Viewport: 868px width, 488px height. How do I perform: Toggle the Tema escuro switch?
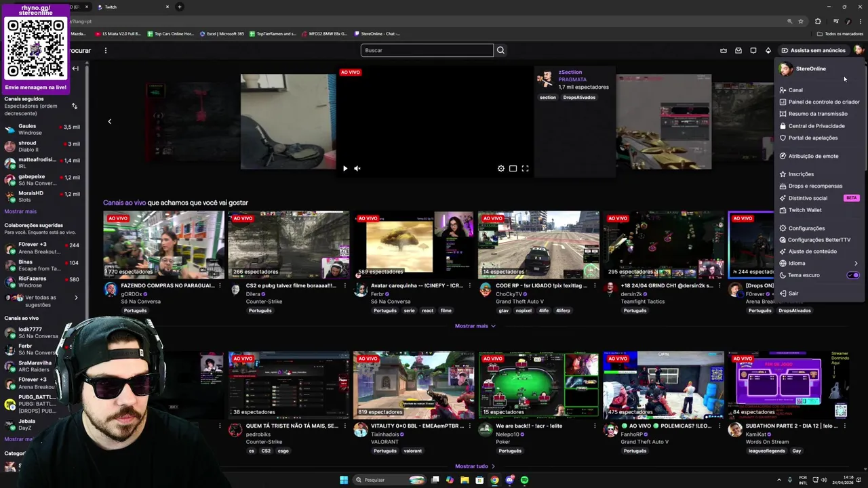pos(853,275)
